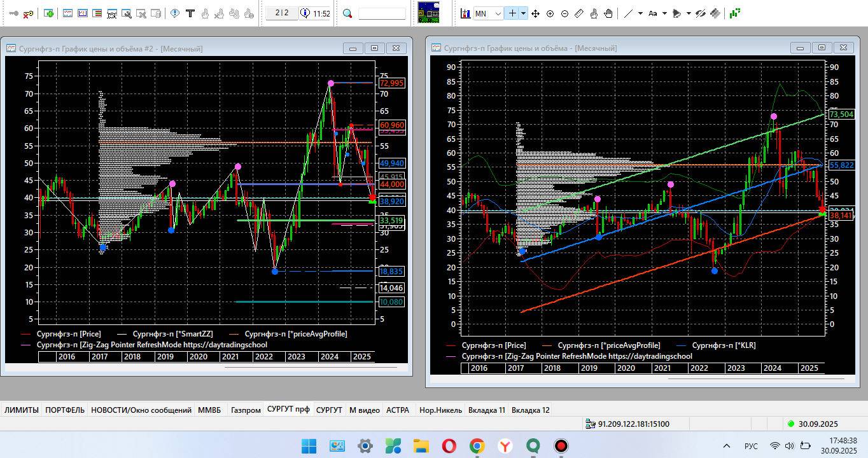The image size is (868, 458).
Task: Click the 11:52 info time button
Action: click(x=316, y=13)
